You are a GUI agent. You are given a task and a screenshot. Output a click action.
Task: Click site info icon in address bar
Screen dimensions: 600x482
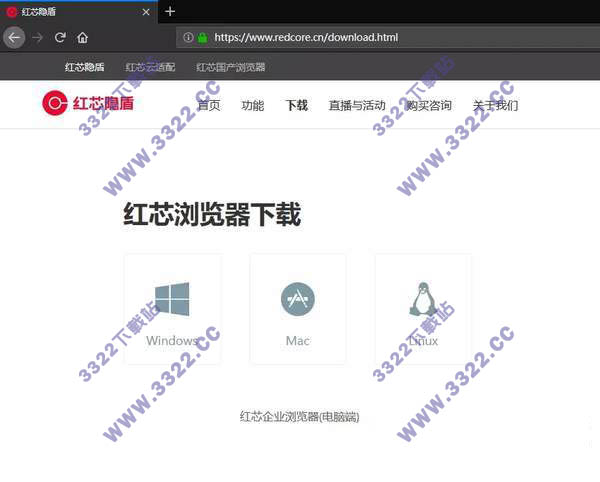188,37
